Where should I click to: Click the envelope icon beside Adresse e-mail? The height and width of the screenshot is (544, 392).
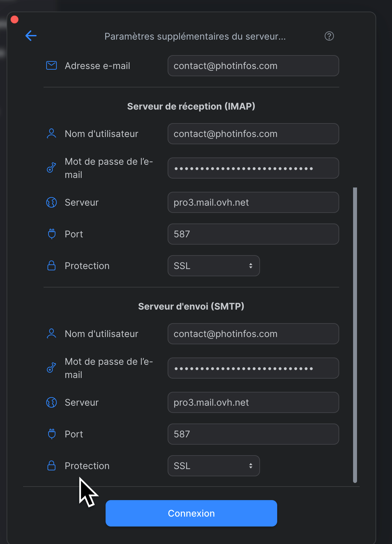(51, 65)
